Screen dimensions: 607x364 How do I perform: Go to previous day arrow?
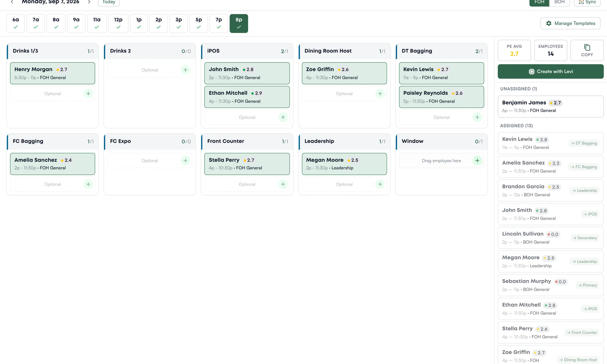(x=12, y=2)
